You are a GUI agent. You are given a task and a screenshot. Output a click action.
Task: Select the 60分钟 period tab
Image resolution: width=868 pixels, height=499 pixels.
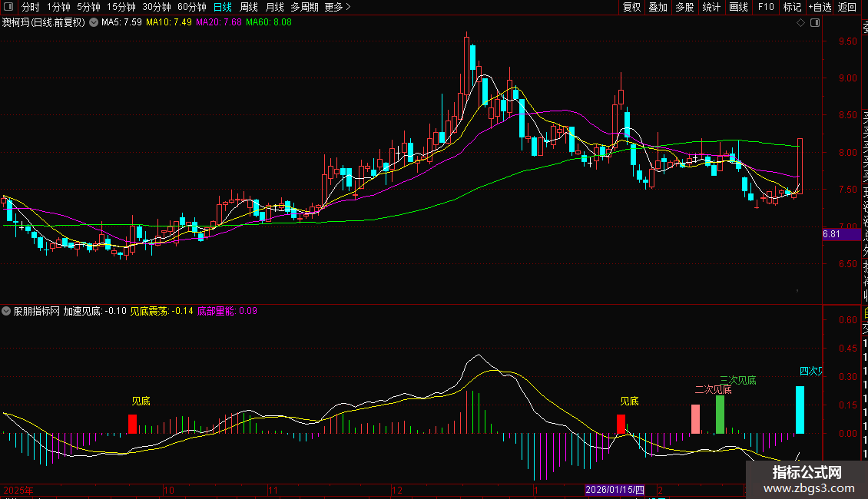pos(192,7)
